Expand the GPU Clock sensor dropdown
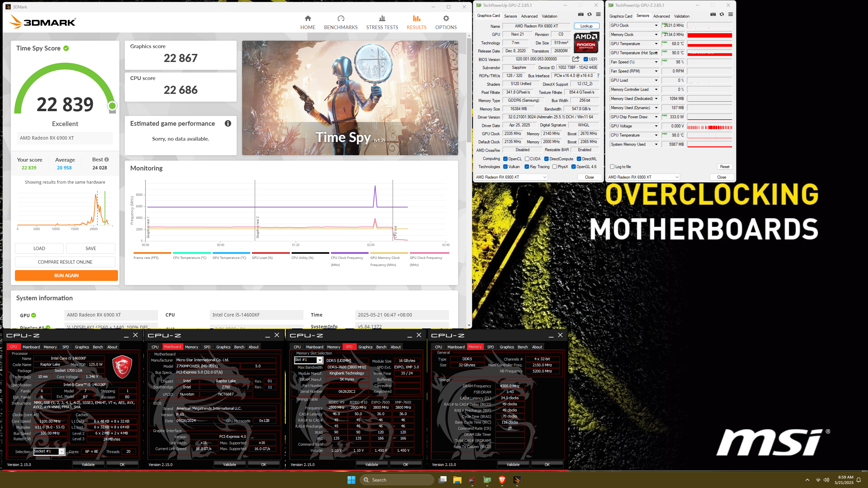This screenshot has height=488, width=868. 656,25
